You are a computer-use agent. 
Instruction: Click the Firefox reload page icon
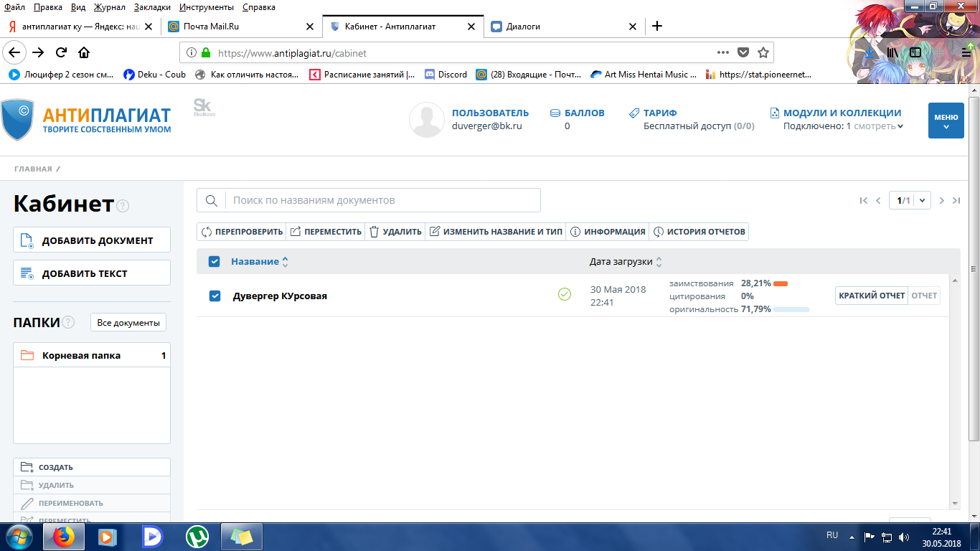point(62,52)
